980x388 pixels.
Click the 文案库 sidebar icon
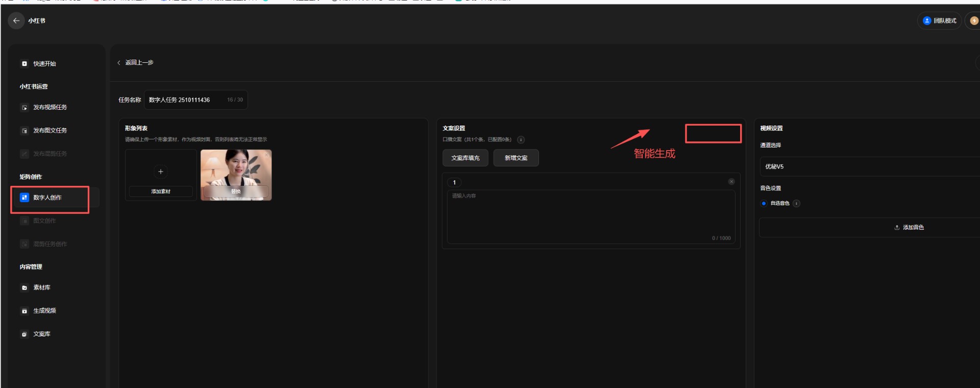[24, 334]
